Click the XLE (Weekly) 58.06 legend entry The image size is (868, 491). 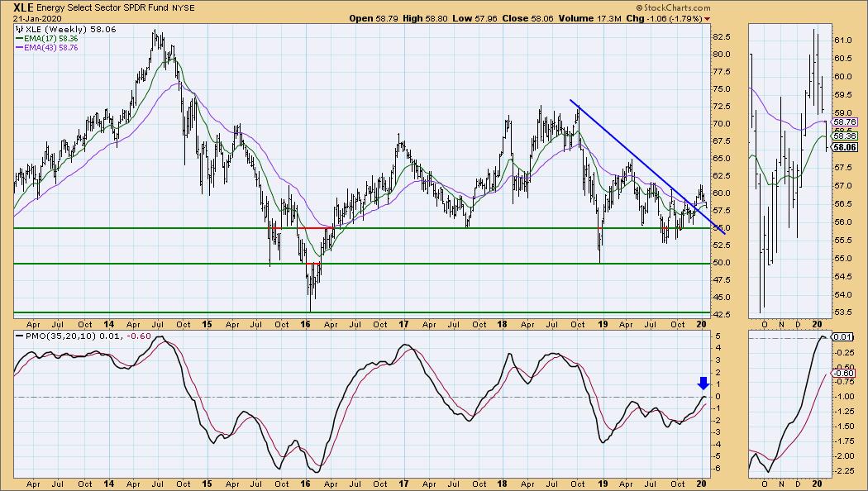[71, 29]
